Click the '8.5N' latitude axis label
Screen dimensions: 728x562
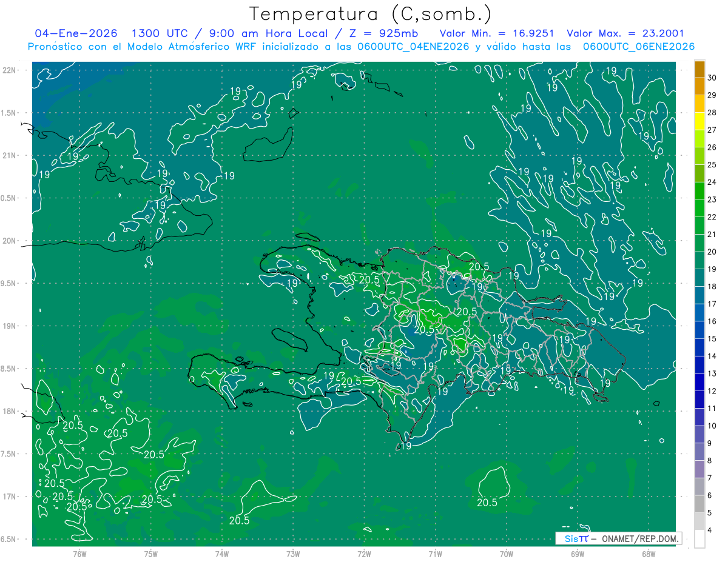pyautogui.click(x=9, y=369)
